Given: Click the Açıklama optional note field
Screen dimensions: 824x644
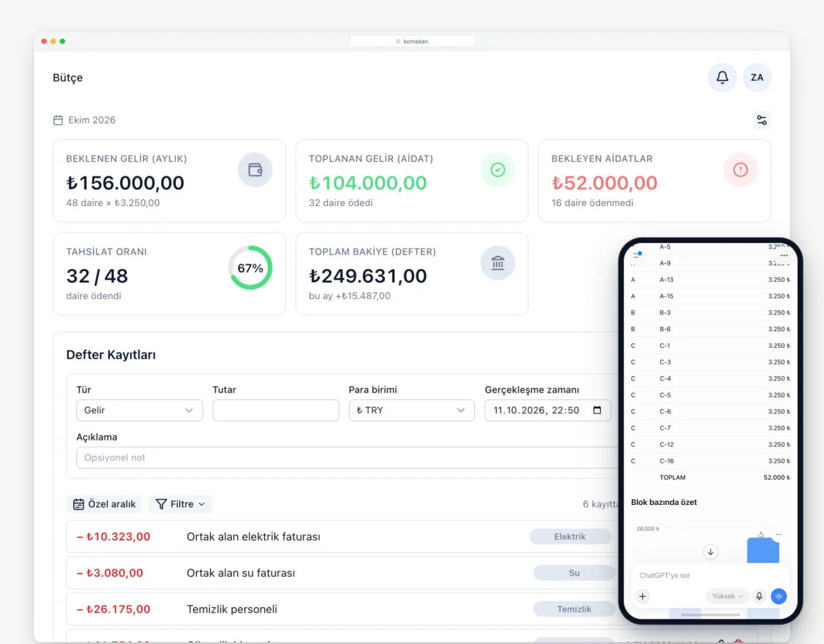Looking at the screenshot, I should click(347, 458).
